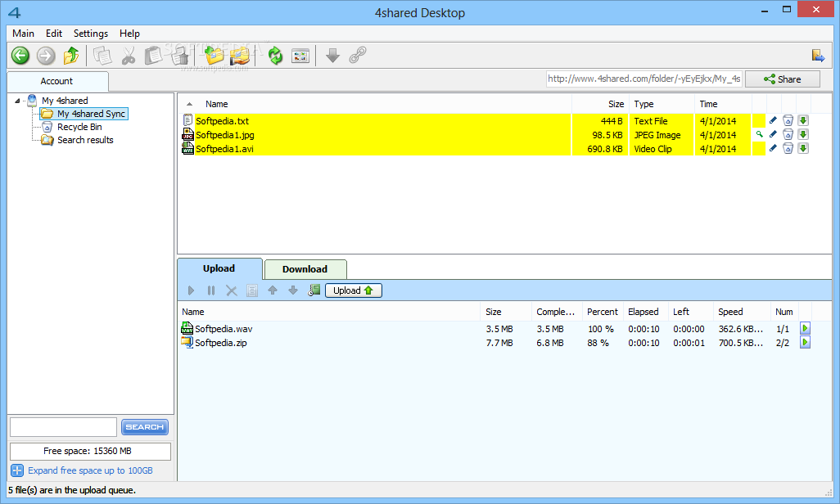
Task: Select the Account tab
Action: point(56,82)
